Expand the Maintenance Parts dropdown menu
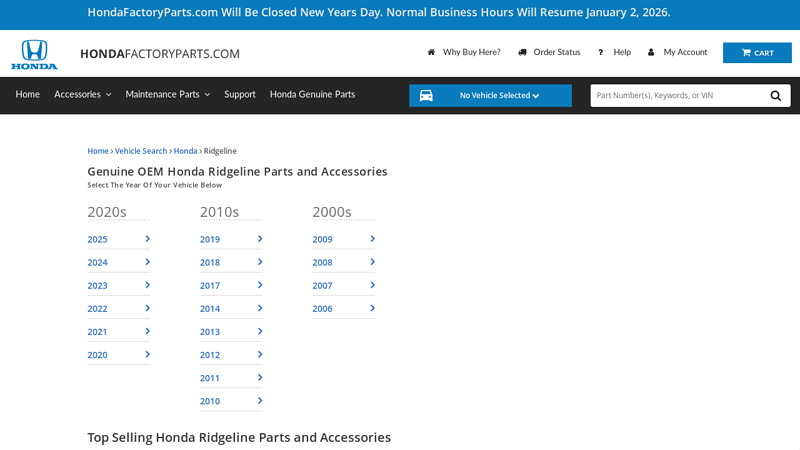This screenshot has width=800, height=450. [x=167, y=94]
